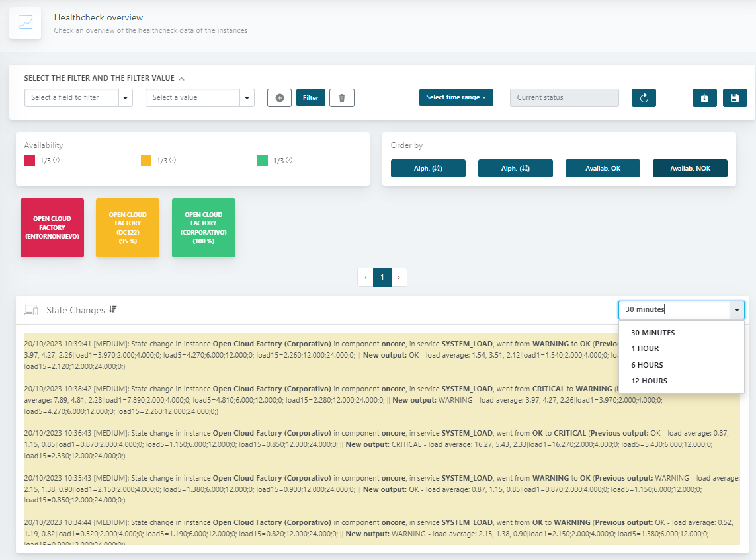The image size is (756, 560).
Task: Toggle the State Changes sort order icon
Action: (x=113, y=309)
